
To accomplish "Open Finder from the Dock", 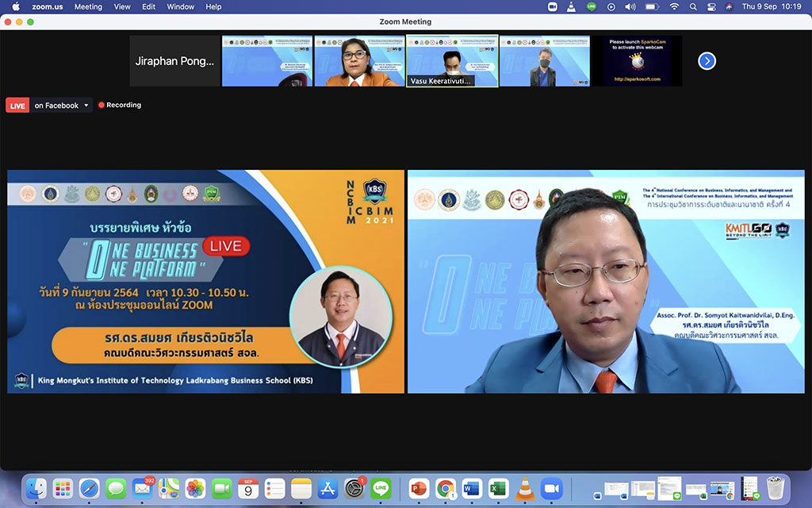I will click(36, 489).
